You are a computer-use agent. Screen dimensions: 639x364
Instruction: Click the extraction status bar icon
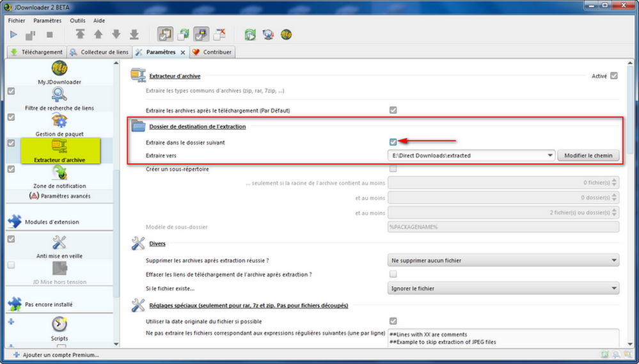tap(627, 355)
